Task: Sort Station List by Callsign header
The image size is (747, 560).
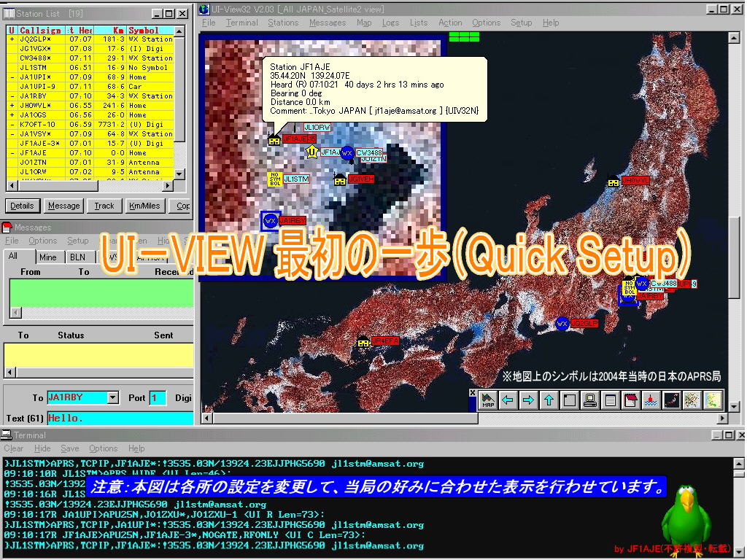Action: 41,30
